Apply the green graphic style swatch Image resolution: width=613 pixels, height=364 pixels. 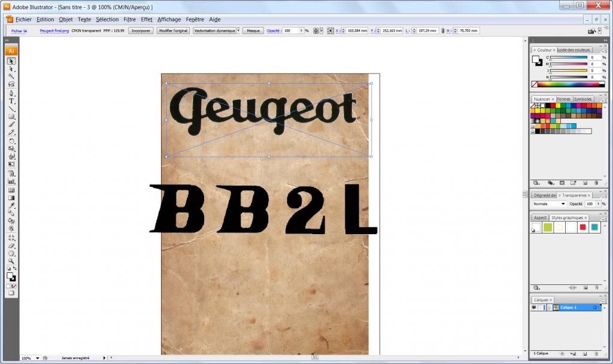548,227
